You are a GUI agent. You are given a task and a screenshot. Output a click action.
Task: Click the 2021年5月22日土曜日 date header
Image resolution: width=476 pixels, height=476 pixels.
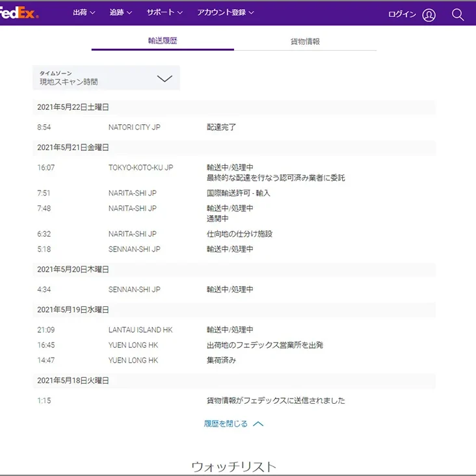point(73,107)
